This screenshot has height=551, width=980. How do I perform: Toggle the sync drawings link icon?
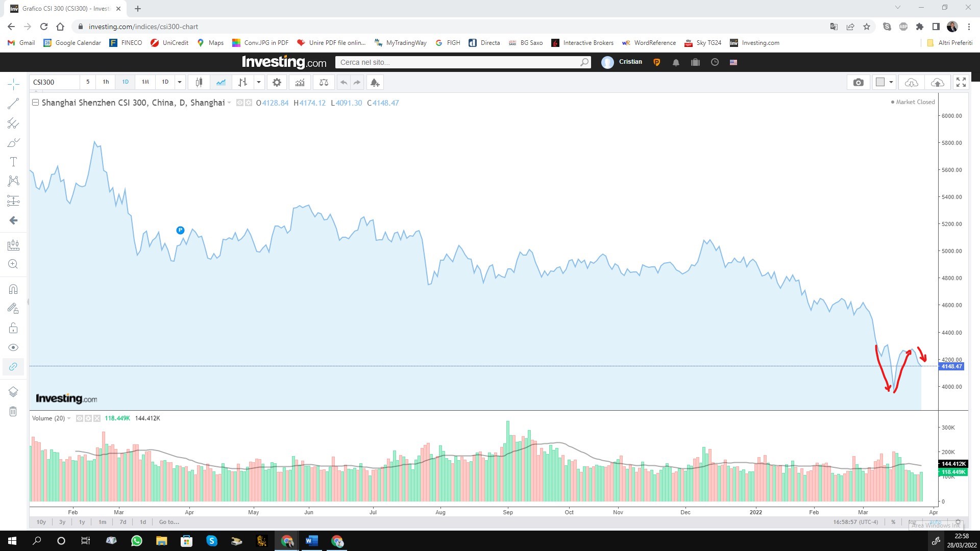[x=13, y=367]
